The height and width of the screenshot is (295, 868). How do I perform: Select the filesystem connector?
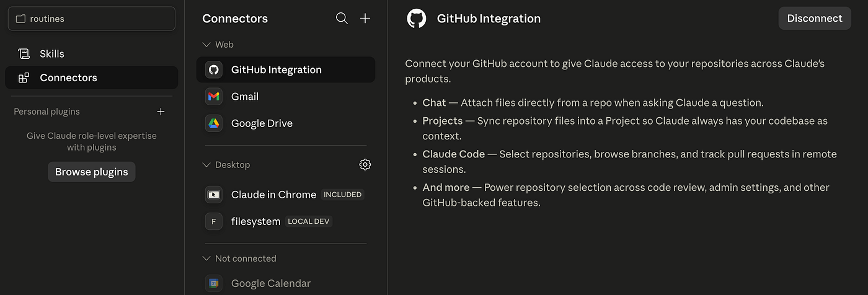click(x=286, y=221)
